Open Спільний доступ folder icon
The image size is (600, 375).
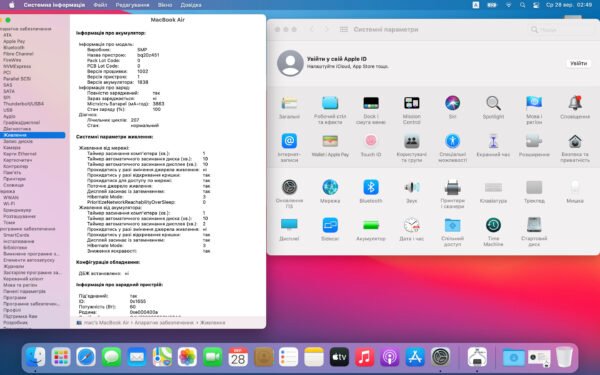(452, 225)
